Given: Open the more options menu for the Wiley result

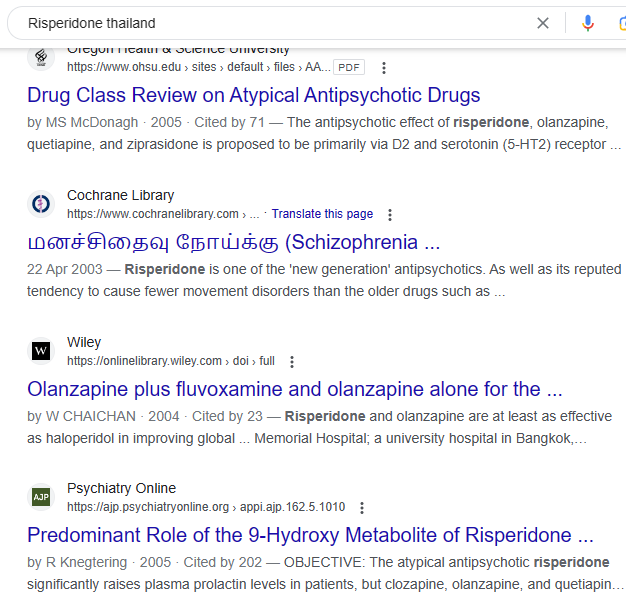Looking at the screenshot, I should (x=292, y=362).
